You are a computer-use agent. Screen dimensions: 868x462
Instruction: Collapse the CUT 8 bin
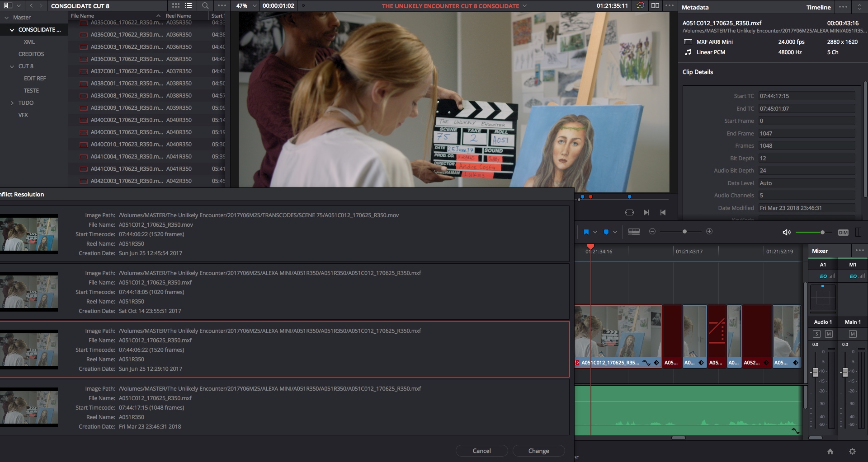[x=12, y=66]
